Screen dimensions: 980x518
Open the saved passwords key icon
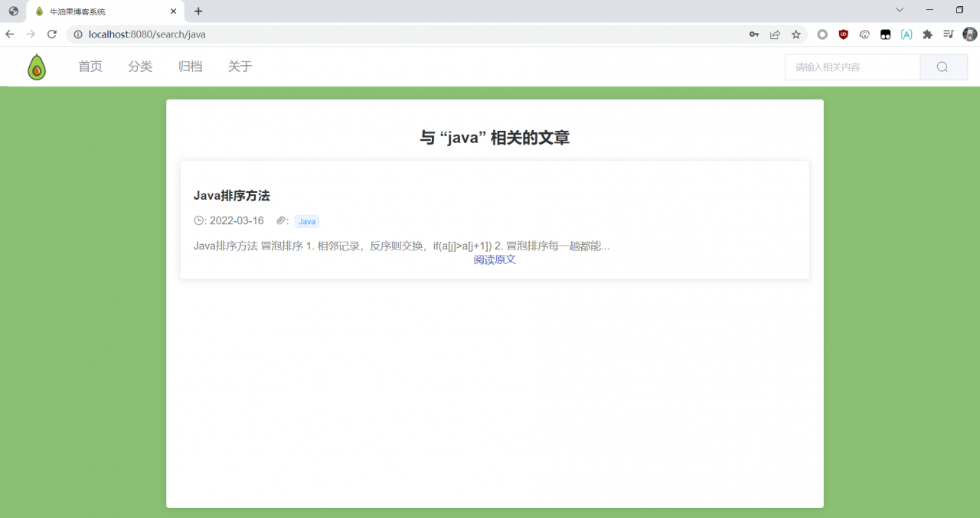754,34
